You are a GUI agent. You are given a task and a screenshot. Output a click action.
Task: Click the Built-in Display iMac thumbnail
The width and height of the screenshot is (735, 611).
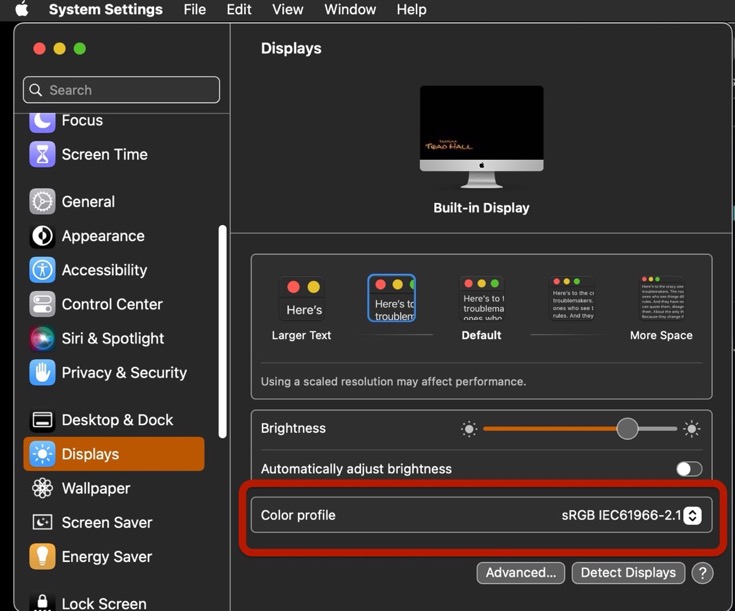pos(481,137)
